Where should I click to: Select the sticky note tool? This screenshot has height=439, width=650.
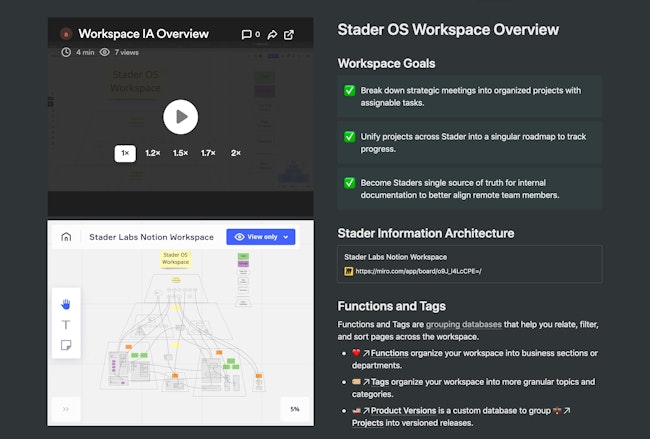pos(66,345)
